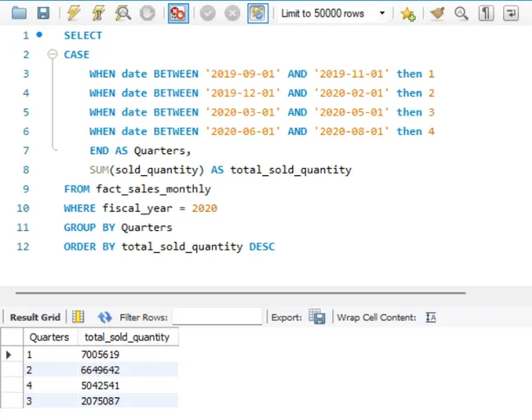Toggle invisible characters pilcrow icon

486,13
